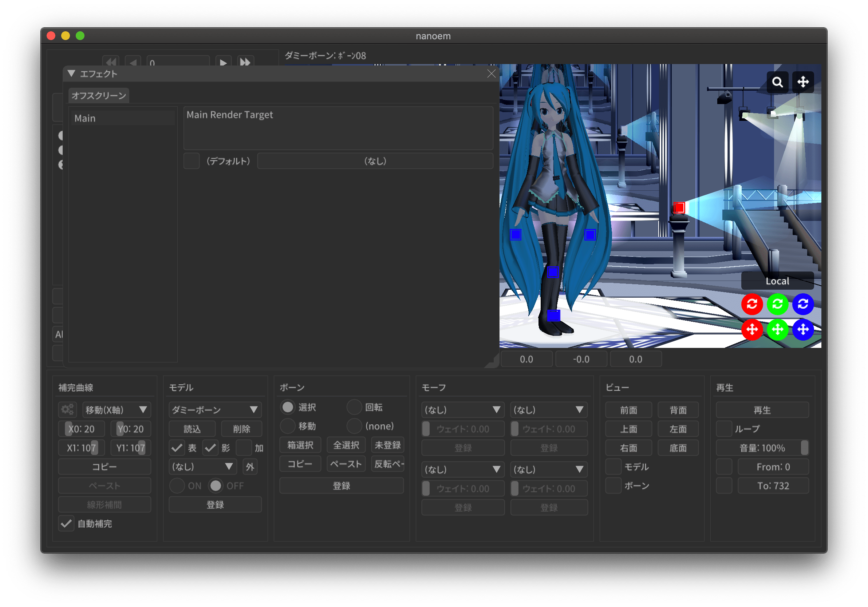Select the オフスクリーン tab
The width and height of the screenshot is (868, 607).
(x=99, y=96)
